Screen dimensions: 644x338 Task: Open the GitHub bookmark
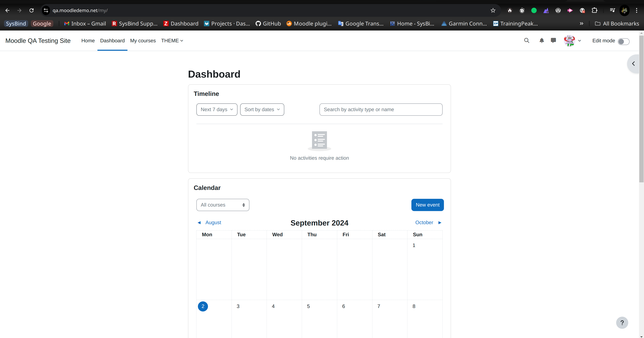click(268, 24)
